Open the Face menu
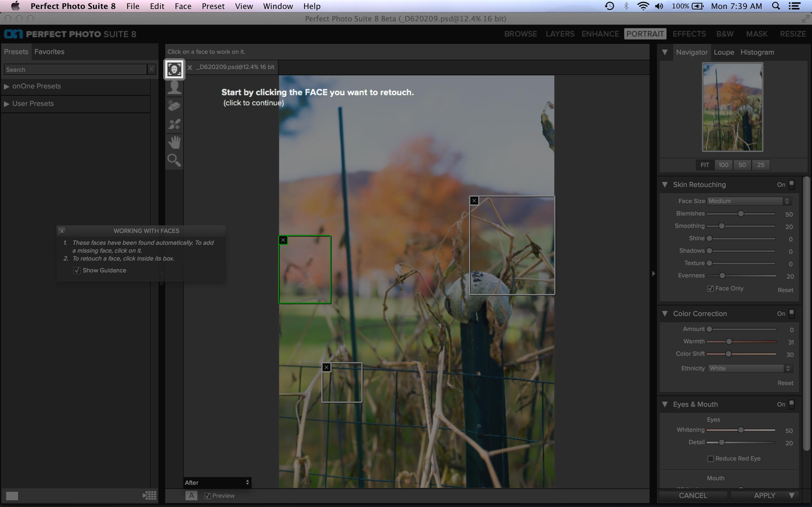Screen dimensions: 812x507 click(x=183, y=6)
